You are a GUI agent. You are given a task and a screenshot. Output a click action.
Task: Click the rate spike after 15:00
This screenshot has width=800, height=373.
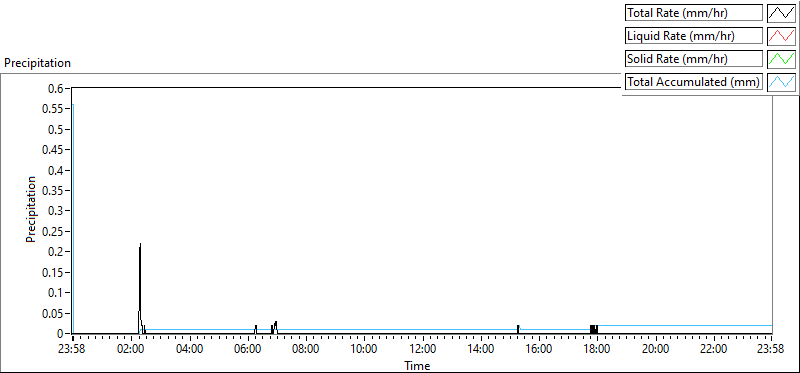pyautogui.click(x=518, y=329)
